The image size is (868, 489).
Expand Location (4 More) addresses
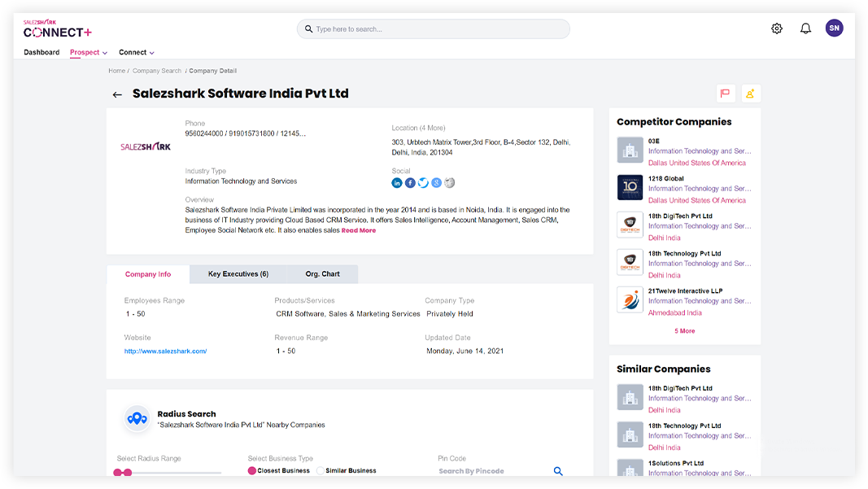click(x=418, y=128)
